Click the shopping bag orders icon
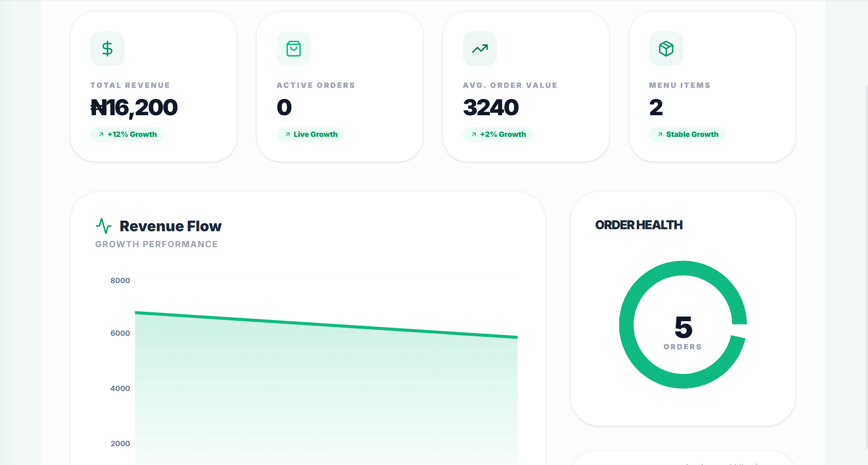The width and height of the screenshot is (868, 465). 293,49
